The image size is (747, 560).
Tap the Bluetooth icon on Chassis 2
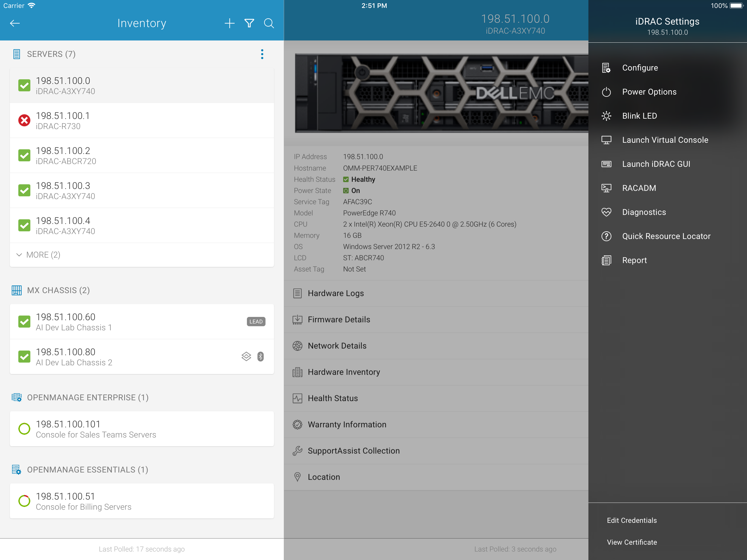click(x=260, y=357)
